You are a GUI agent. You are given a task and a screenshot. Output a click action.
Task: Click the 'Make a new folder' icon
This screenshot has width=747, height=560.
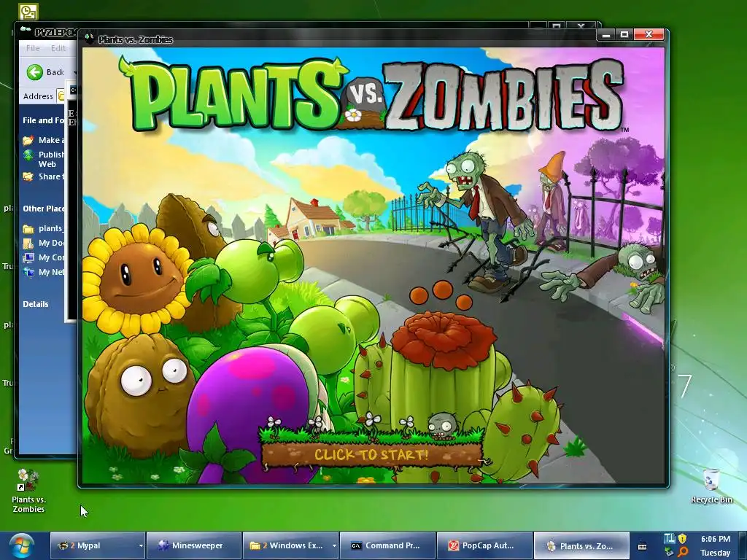click(x=28, y=141)
